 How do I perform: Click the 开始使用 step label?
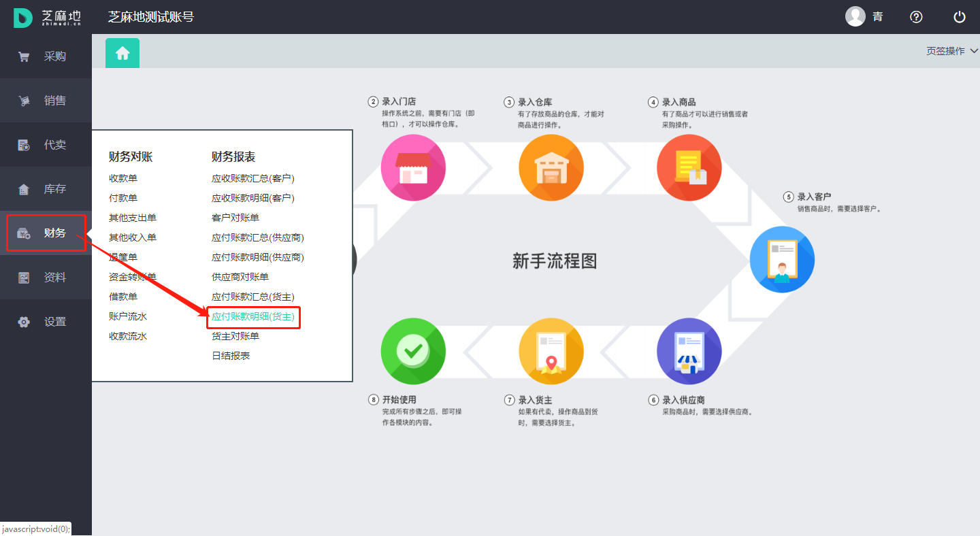point(399,400)
